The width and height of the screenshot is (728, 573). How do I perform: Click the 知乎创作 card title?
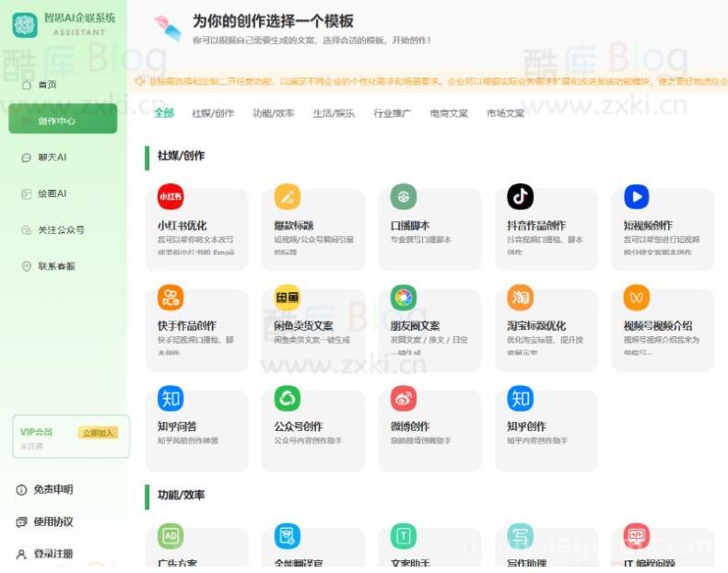point(526,427)
